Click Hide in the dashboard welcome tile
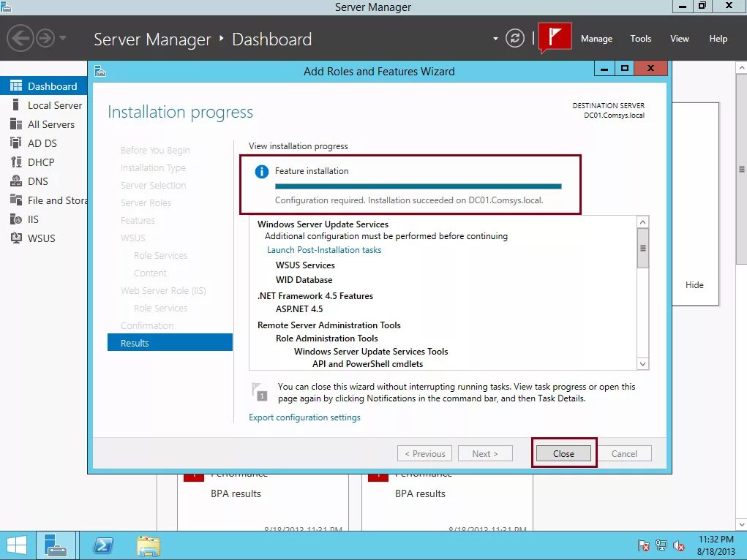 point(694,285)
